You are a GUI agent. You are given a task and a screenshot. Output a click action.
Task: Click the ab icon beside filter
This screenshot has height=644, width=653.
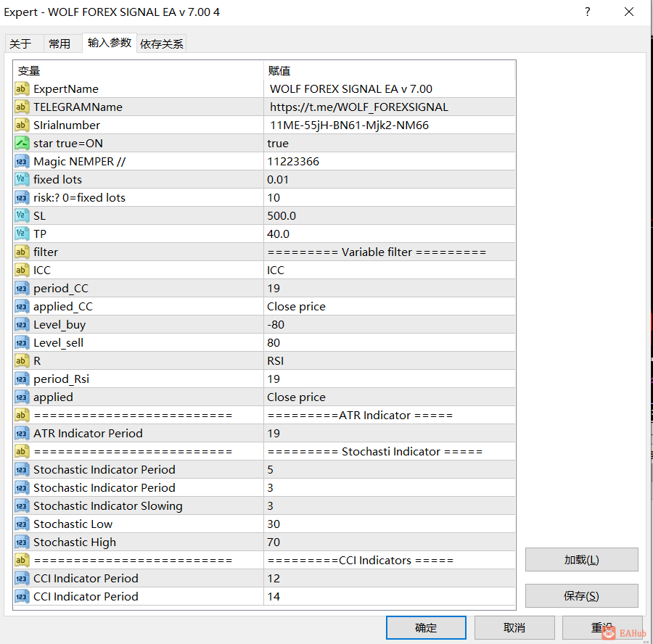(x=22, y=252)
